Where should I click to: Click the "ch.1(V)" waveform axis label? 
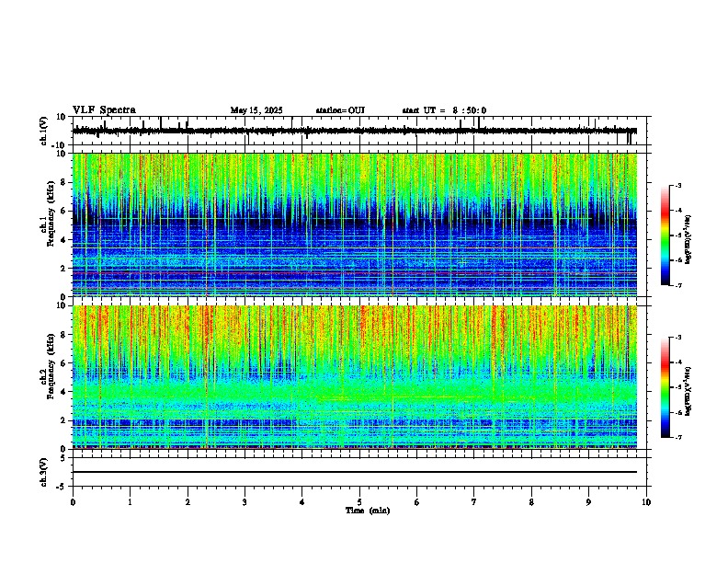pos(44,131)
